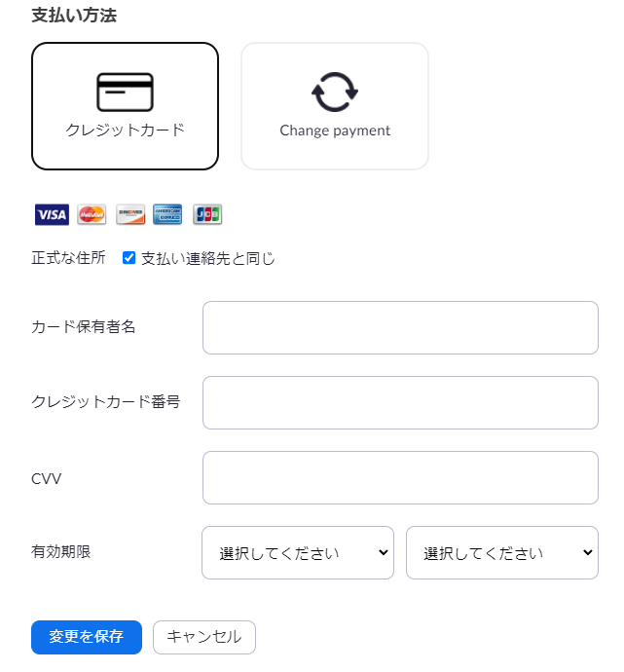Focus the クレジットカード番号 input field
The height and width of the screenshot is (672, 624).
(x=400, y=402)
